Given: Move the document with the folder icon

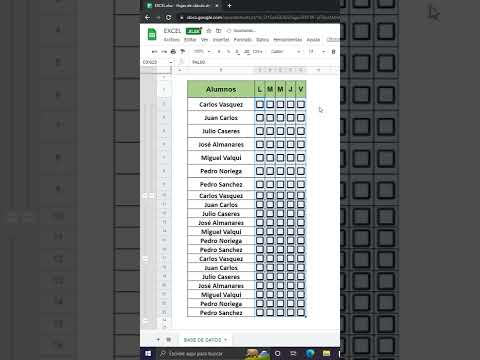Looking at the screenshot, I should [x=218, y=31].
